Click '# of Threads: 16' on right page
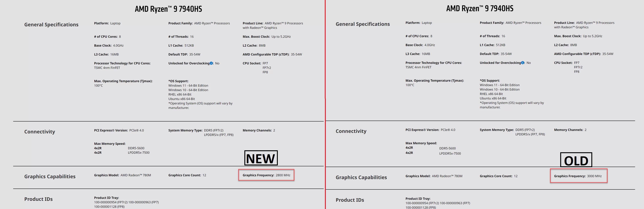The height and width of the screenshot is (209, 644). [x=492, y=36]
